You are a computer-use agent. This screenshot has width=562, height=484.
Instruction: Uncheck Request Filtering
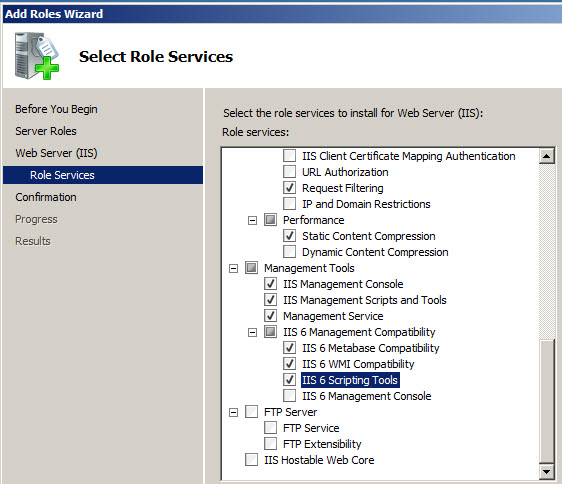(289, 188)
